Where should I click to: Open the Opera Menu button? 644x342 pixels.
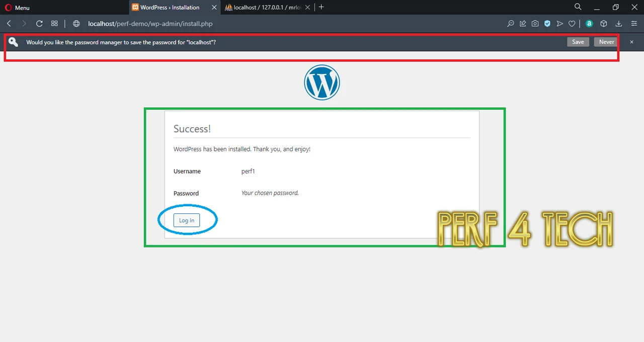click(17, 8)
